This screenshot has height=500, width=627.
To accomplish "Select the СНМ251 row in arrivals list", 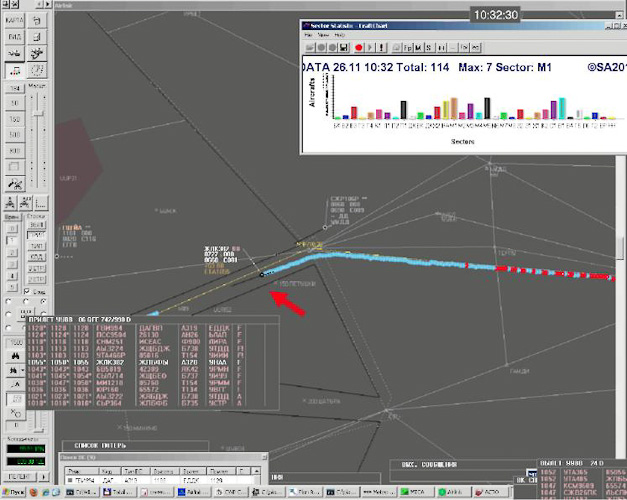I will coord(152,342).
